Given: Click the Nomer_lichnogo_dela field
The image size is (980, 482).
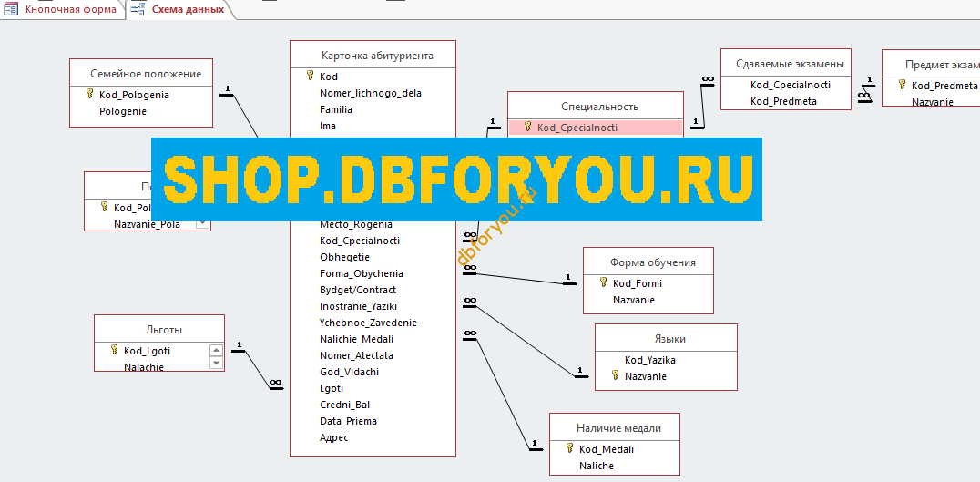Looking at the screenshot, I should (373, 93).
